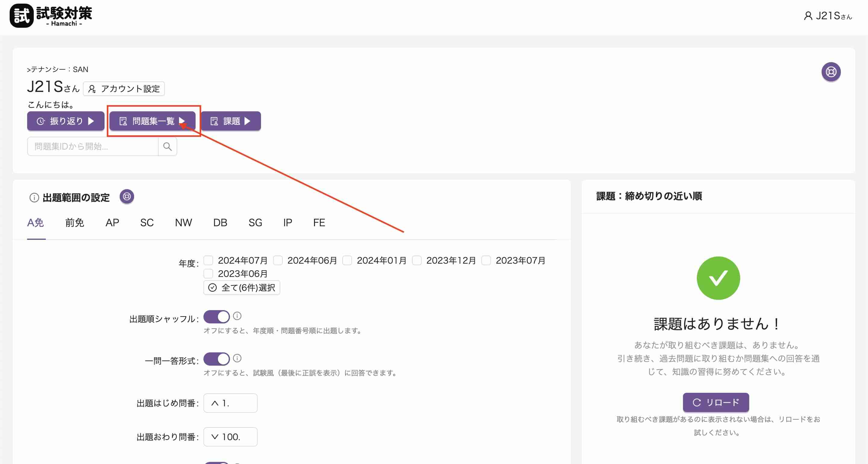Toggle 一問一答形式 switch
The height and width of the screenshot is (464, 868).
tap(217, 359)
